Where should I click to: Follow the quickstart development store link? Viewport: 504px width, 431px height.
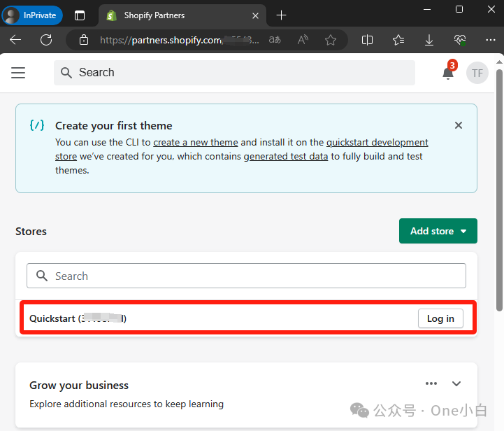[x=377, y=143]
